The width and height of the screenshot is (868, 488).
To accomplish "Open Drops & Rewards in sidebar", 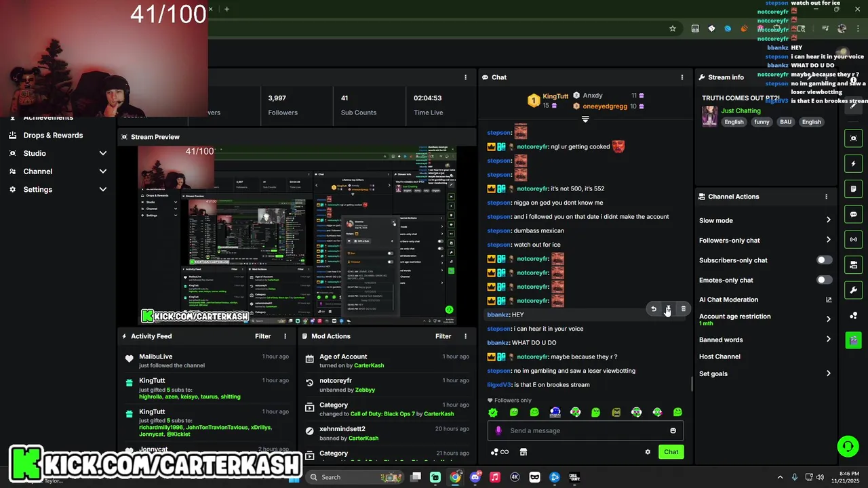I will pyautogui.click(x=53, y=135).
